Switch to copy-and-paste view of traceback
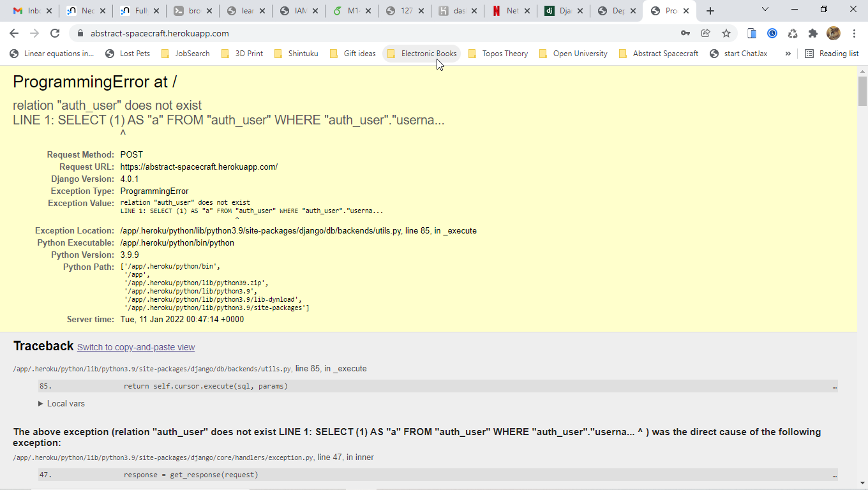Viewport: 868px width, 490px height. 136,347
